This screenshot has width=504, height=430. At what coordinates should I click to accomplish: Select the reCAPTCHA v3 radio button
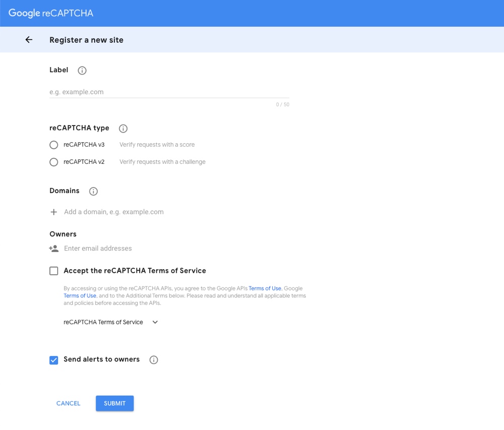(x=54, y=145)
